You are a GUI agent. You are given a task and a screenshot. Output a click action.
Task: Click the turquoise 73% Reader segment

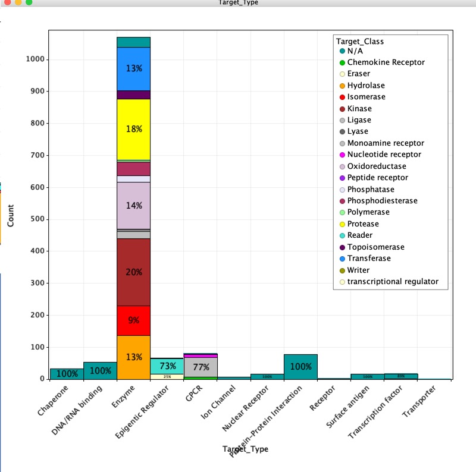click(x=167, y=366)
